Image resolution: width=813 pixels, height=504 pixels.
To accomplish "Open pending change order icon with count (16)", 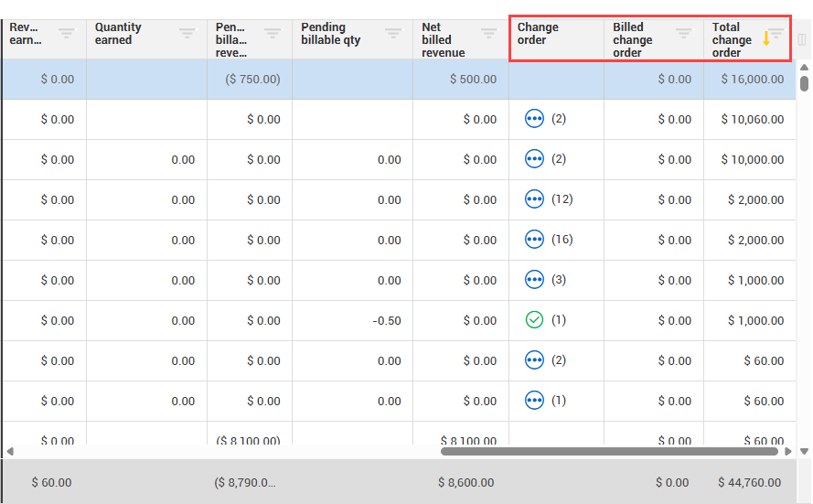I will pyautogui.click(x=535, y=240).
